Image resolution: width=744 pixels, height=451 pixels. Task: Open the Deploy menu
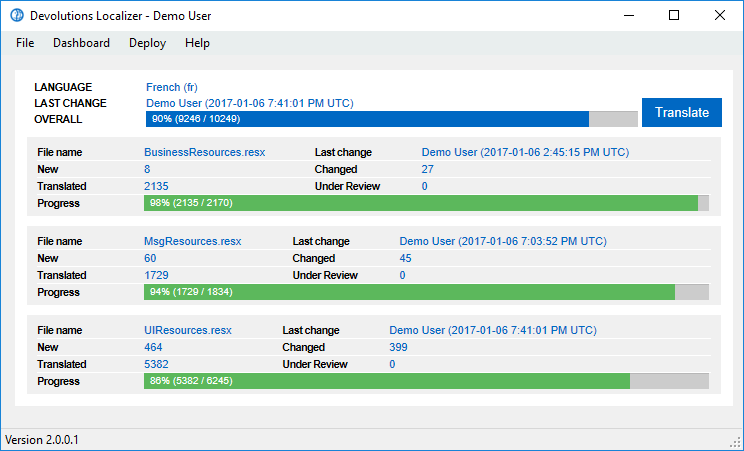pos(147,43)
